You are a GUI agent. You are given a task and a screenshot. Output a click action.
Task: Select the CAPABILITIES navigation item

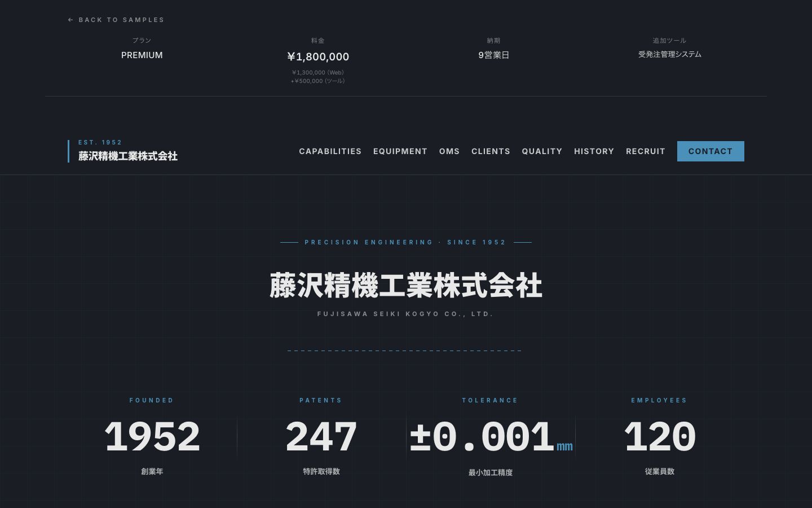330,151
